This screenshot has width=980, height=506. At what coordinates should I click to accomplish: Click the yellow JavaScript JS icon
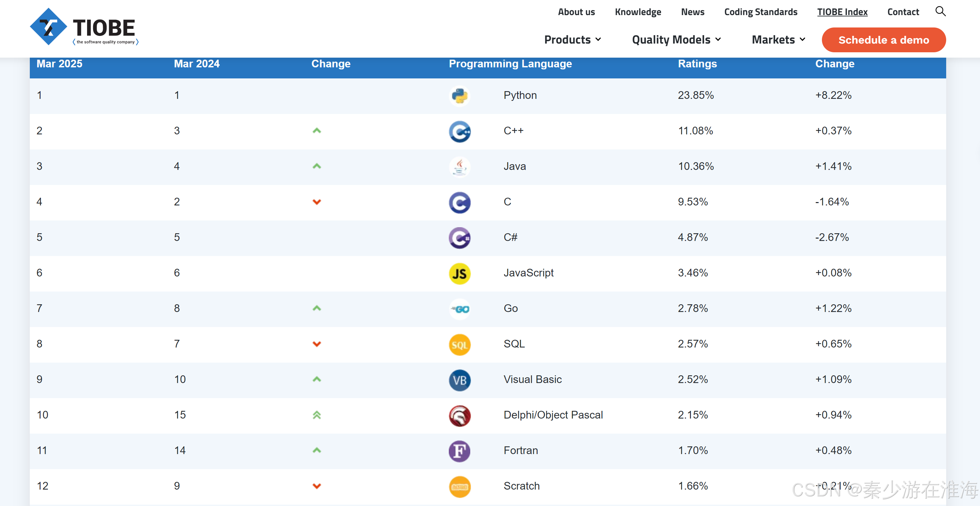tap(460, 273)
